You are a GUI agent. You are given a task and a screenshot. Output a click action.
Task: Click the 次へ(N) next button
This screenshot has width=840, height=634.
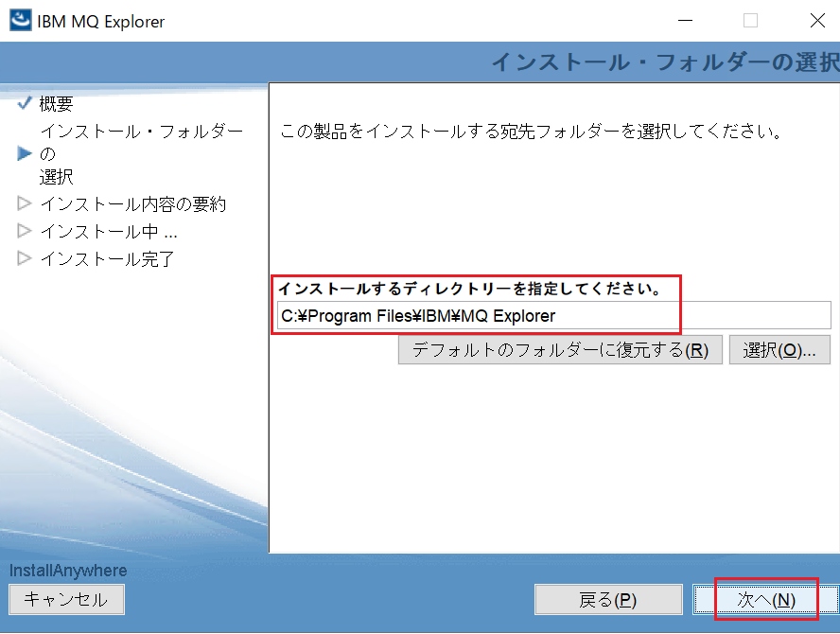click(x=766, y=599)
